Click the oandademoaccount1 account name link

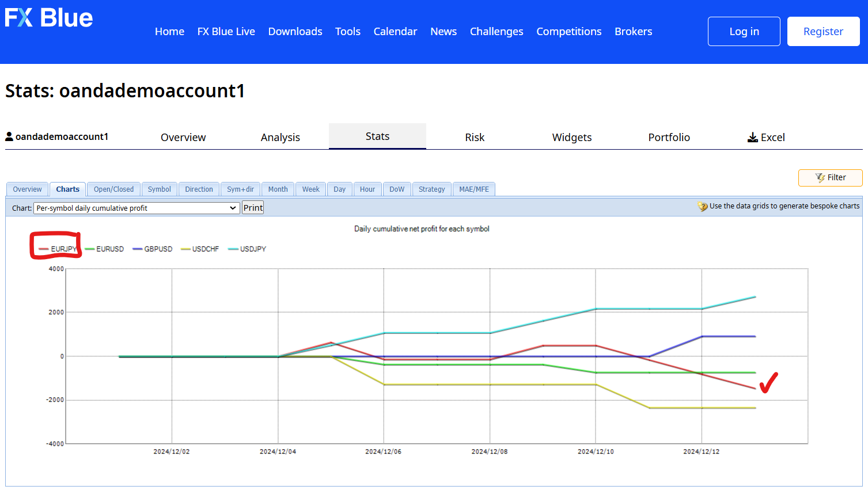pyautogui.click(x=62, y=136)
